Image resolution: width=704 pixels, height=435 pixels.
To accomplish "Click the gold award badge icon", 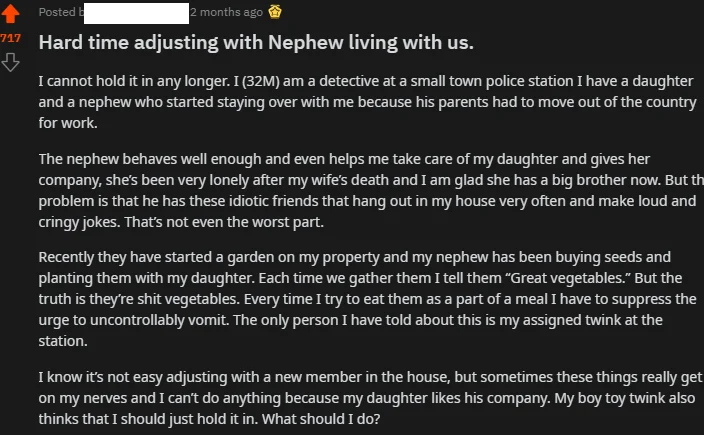I will 275,13.
